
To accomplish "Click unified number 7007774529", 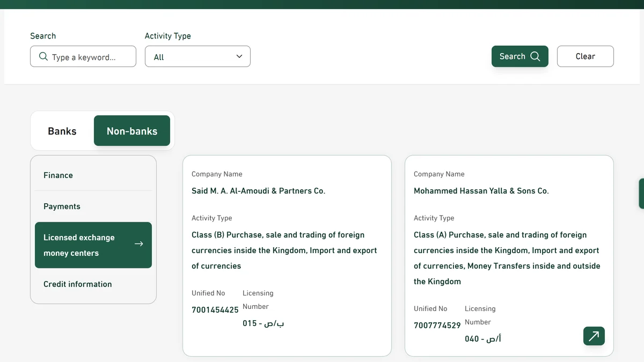I will [x=437, y=326].
